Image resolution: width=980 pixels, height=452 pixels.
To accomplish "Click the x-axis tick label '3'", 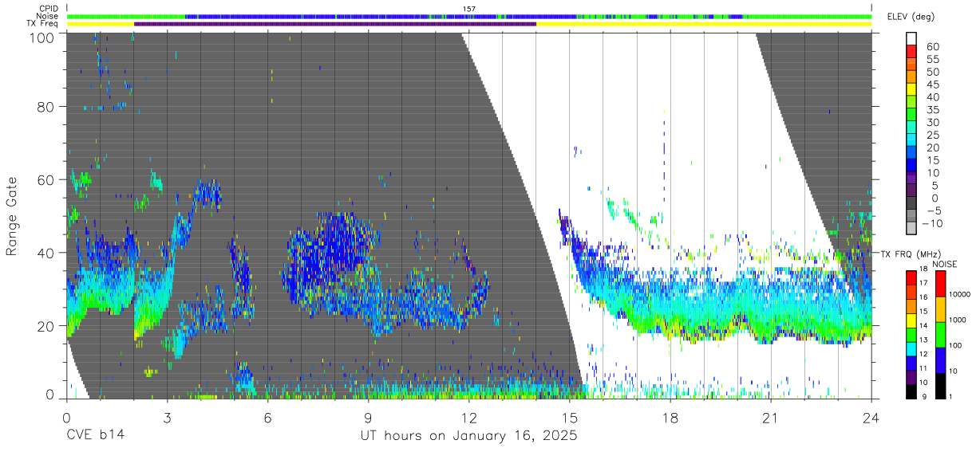I will coord(167,417).
